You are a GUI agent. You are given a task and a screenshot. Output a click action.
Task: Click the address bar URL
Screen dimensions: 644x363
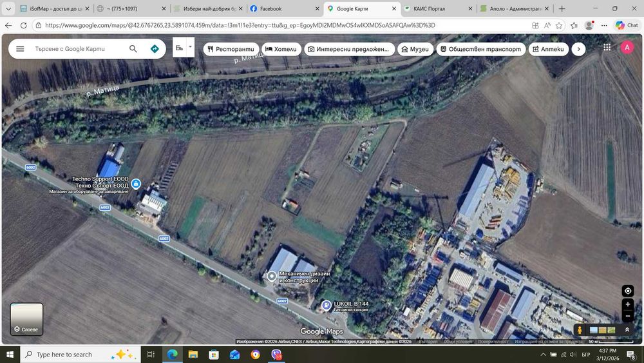(x=240, y=26)
